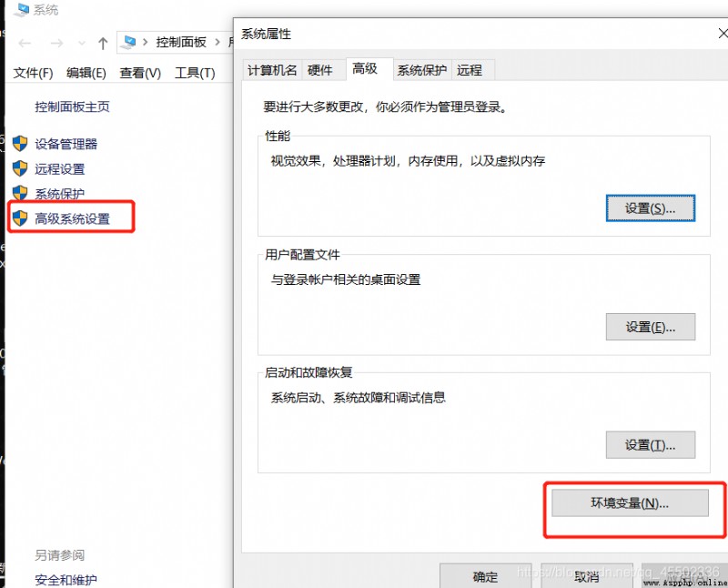Screen dimensions: 728x588
Task: Click the 确定 button
Action: click(x=486, y=576)
